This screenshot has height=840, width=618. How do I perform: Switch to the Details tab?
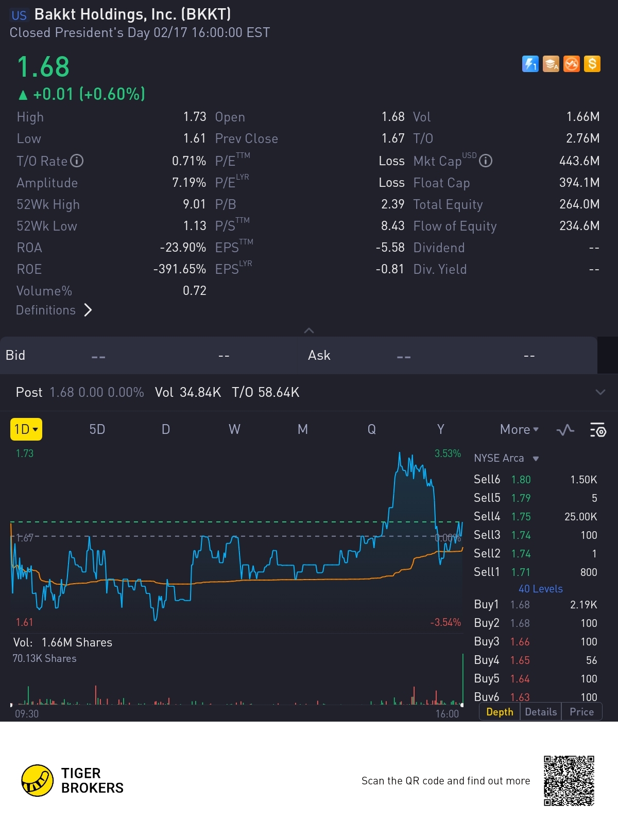coord(541,712)
